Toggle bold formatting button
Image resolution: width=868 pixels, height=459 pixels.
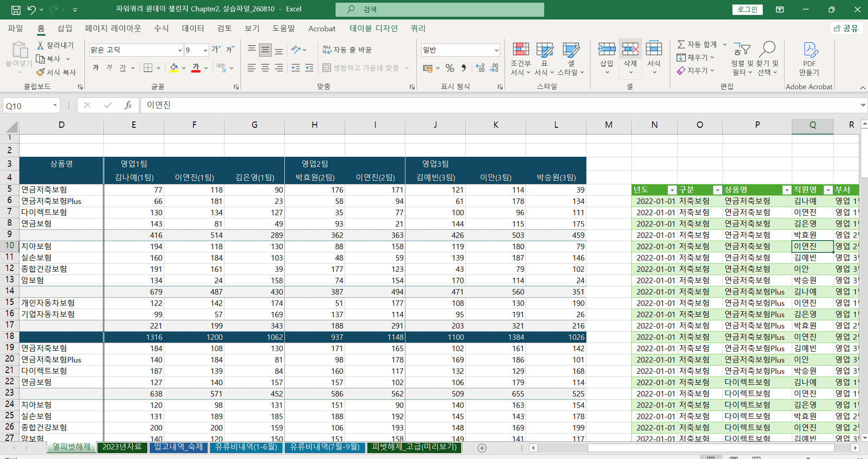pyautogui.click(x=96, y=68)
